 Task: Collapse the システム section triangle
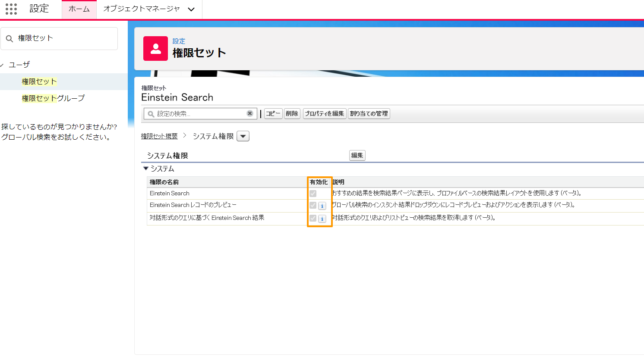(146, 169)
